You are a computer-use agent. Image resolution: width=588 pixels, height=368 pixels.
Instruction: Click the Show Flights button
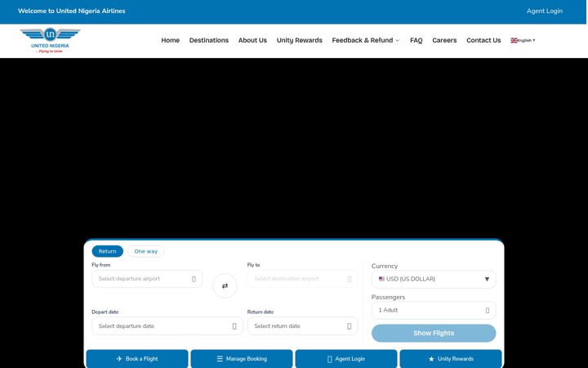click(434, 333)
